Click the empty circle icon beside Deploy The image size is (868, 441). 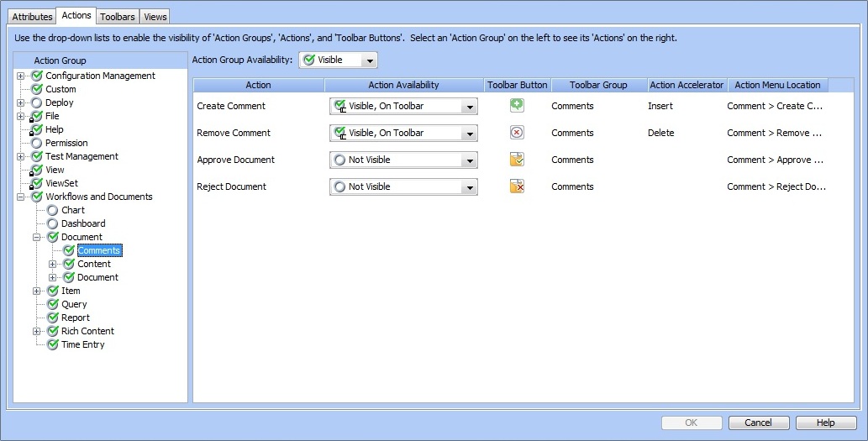[36, 102]
